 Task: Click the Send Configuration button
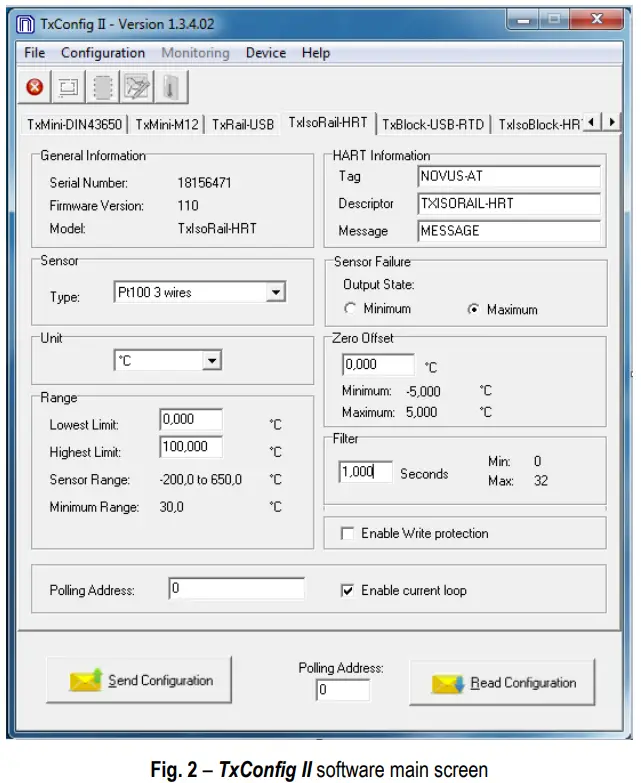click(139, 680)
